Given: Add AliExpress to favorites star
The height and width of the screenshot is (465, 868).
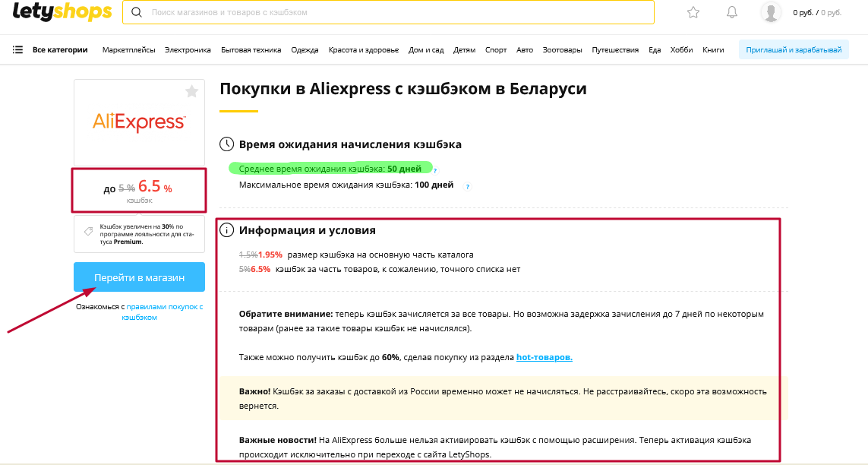Looking at the screenshot, I should pyautogui.click(x=191, y=91).
